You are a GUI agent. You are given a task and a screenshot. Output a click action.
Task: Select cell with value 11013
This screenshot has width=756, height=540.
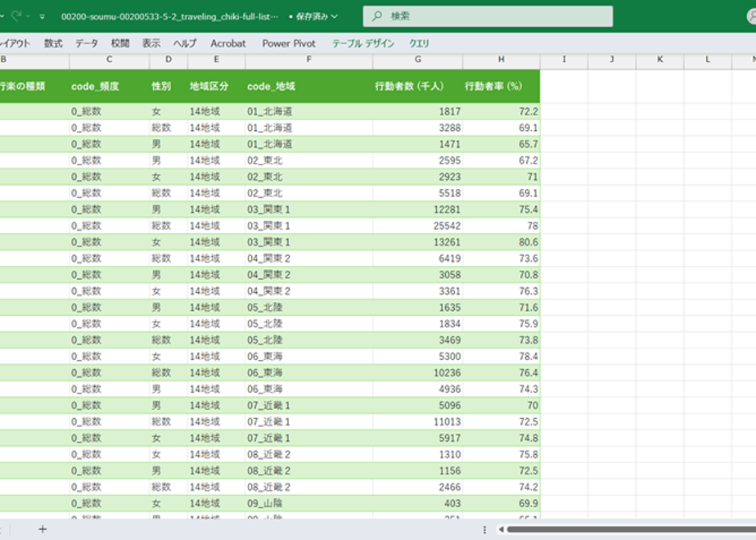[x=417, y=422]
